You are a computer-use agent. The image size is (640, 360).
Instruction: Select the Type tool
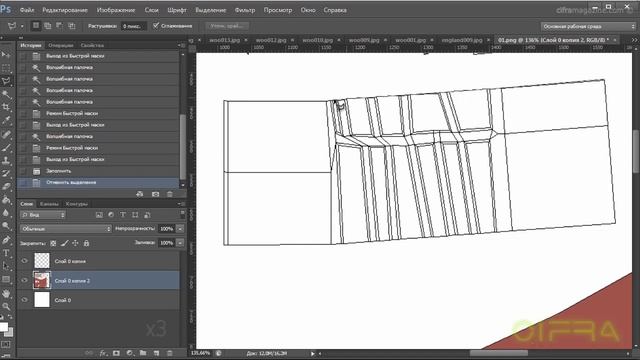[6, 253]
